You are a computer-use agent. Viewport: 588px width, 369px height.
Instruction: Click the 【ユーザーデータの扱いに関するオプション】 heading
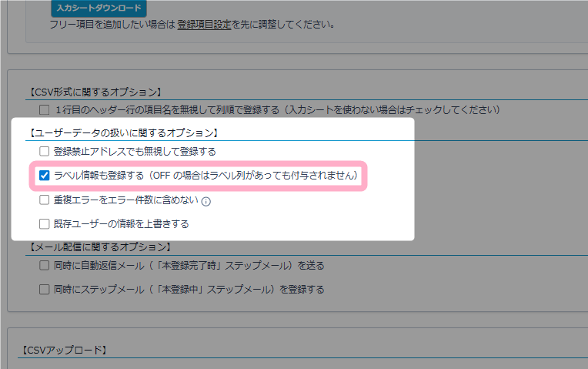click(123, 133)
